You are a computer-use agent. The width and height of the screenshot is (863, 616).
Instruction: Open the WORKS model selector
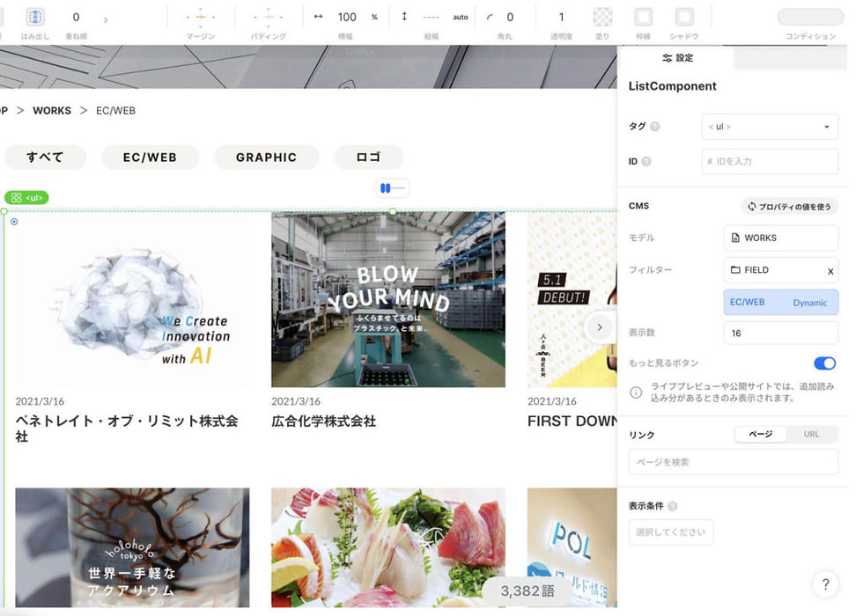point(780,238)
